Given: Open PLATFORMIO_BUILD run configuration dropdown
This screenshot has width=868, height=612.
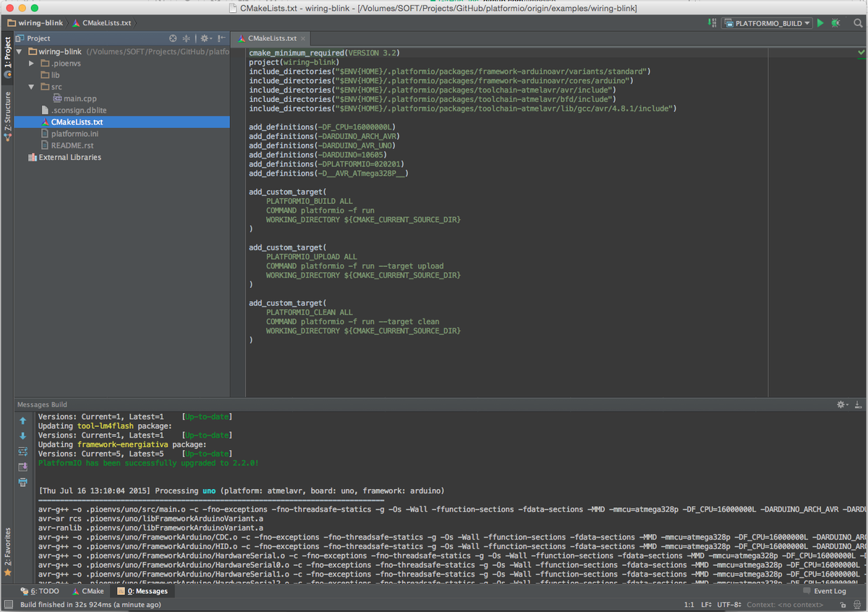Looking at the screenshot, I should pyautogui.click(x=767, y=23).
